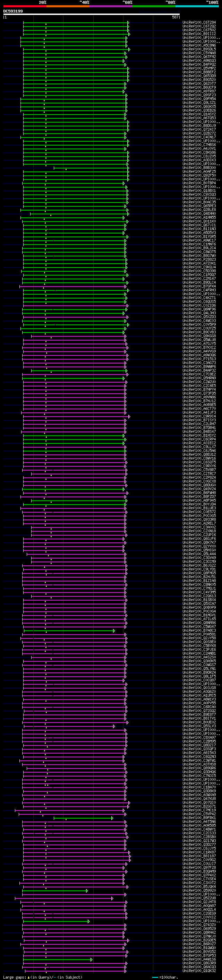Click hit label UniRef100_Q9LSZ1
This screenshot has height=980, width=222.
click(199, 103)
